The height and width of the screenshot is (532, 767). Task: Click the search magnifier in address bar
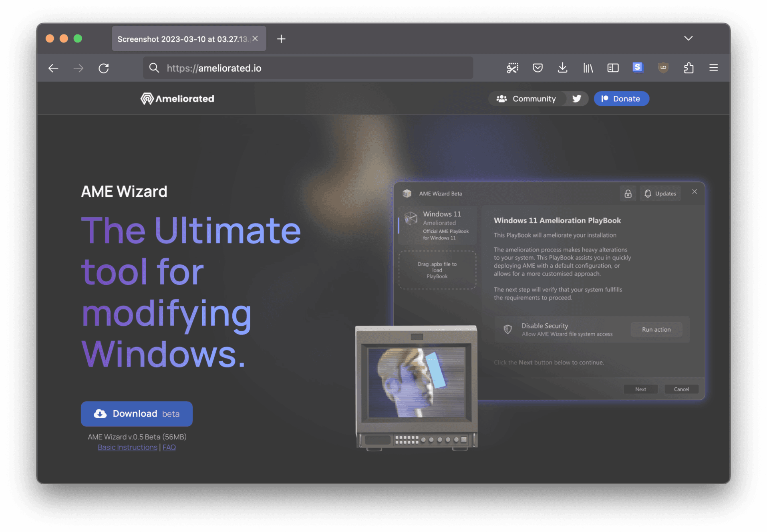(x=154, y=68)
